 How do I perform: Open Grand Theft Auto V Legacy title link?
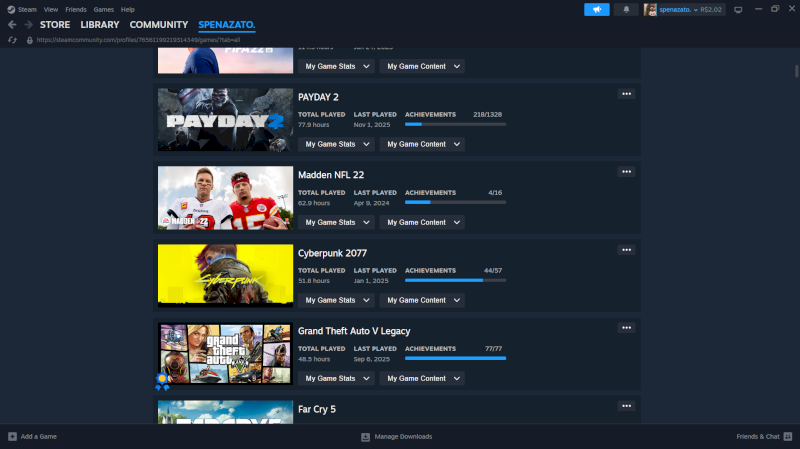click(354, 331)
